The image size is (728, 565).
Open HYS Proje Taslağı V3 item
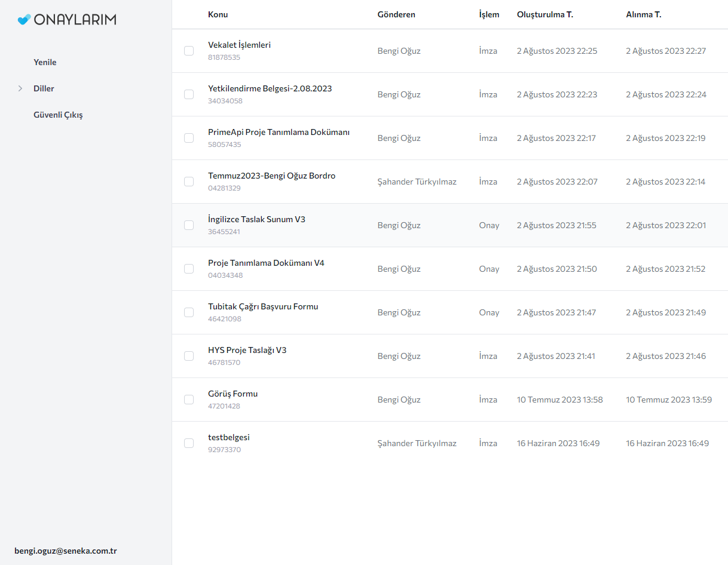(247, 350)
